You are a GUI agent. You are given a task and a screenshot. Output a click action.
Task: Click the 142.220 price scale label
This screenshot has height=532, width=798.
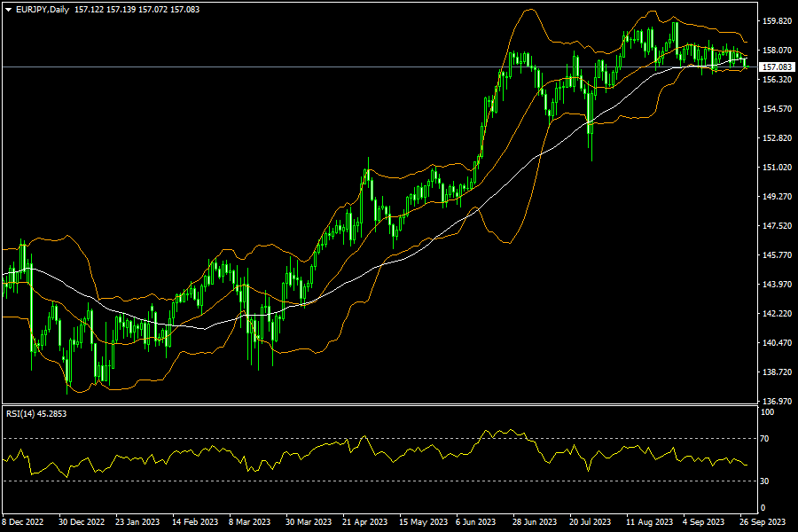pyautogui.click(x=777, y=314)
